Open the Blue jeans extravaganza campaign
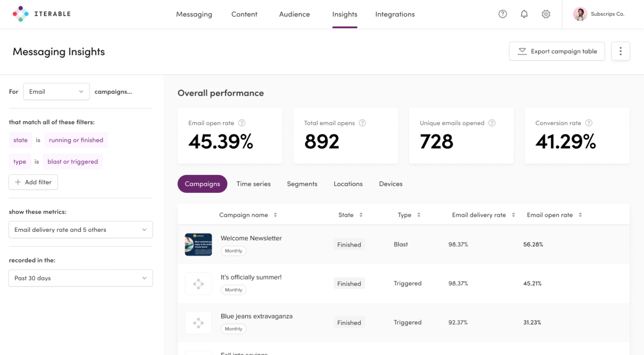 pyautogui.click(x=257, y=316)
